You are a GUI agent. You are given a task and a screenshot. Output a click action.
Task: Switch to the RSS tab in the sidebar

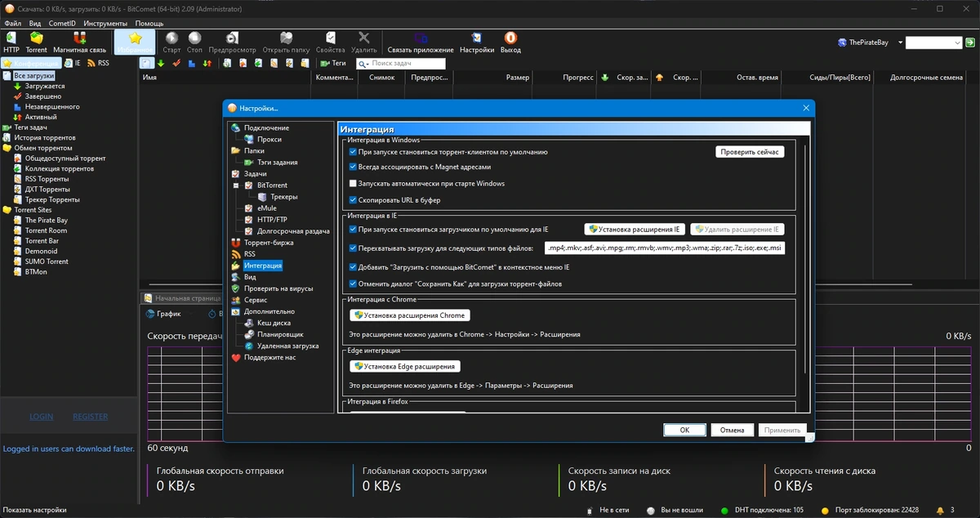click(98, 63)
